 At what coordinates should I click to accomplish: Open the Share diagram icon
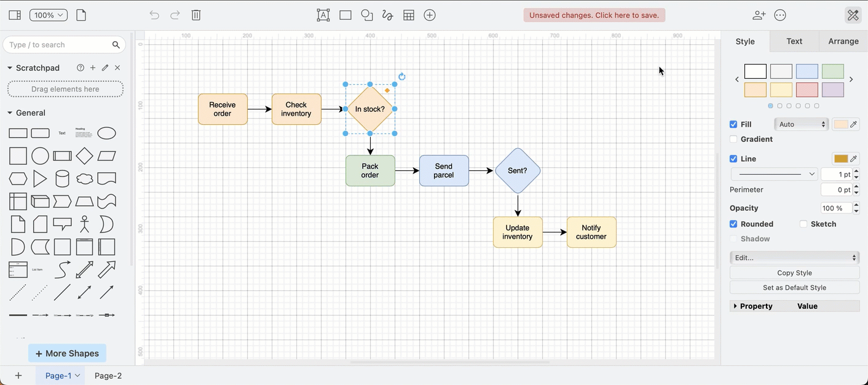coord(759,15)
